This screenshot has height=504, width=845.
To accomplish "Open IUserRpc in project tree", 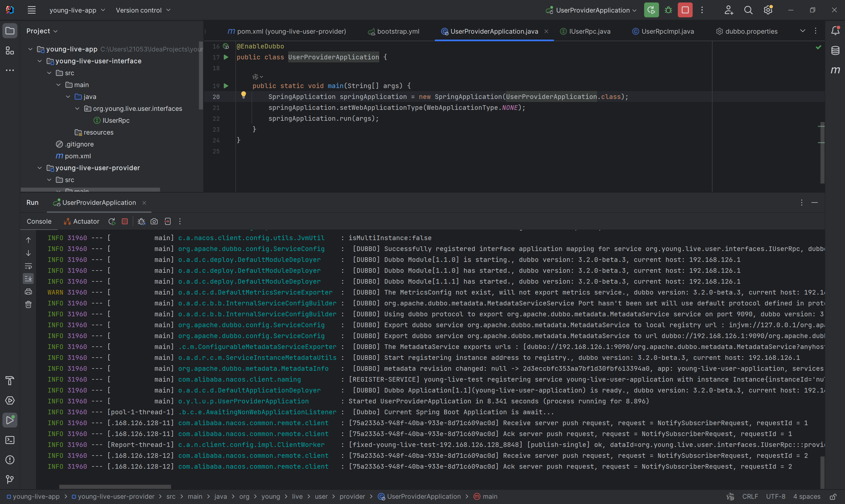I will pyautogui.click(x=112, y=121).
